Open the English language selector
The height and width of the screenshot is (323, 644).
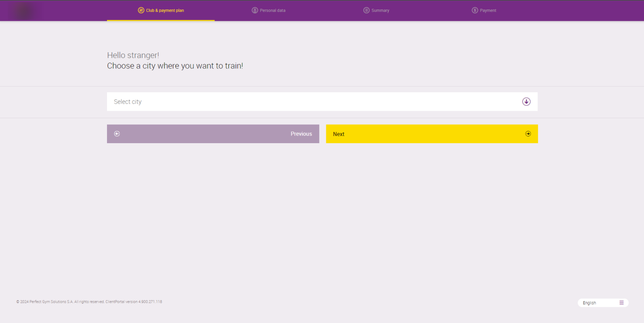point(589,303)
